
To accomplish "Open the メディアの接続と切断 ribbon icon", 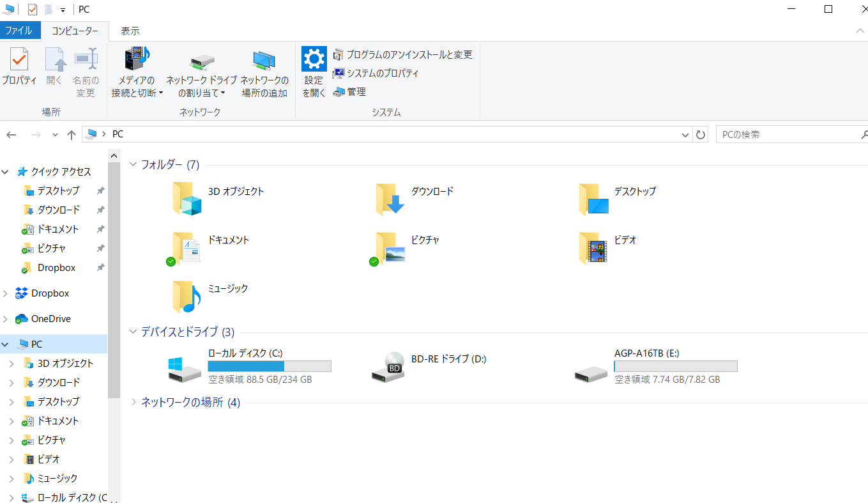I will coord(136,69).
